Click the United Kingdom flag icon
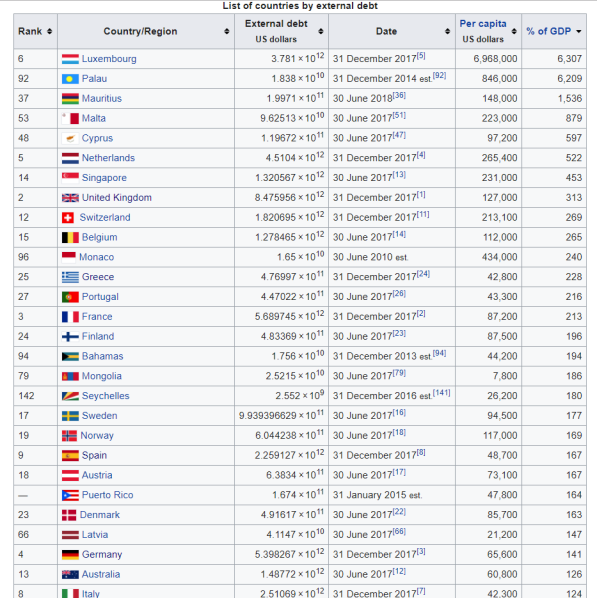 tap(70, 198)
